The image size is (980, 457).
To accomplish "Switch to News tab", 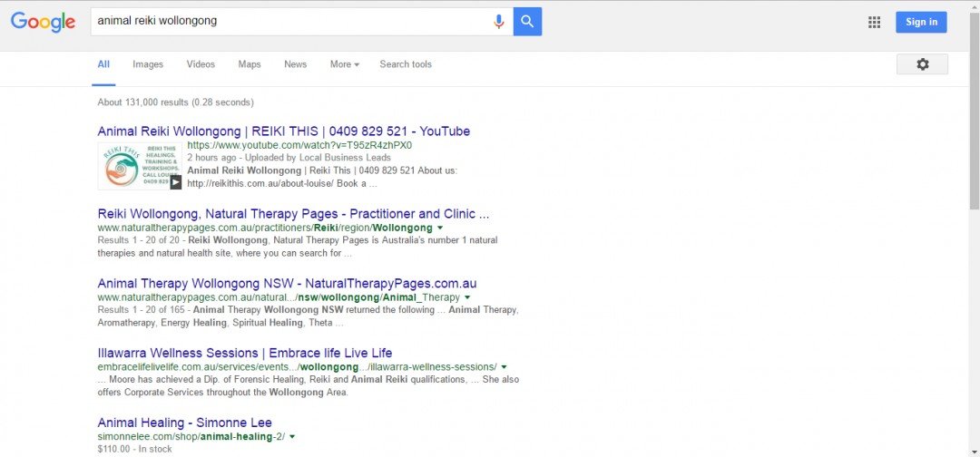I will tap(296, 64).
